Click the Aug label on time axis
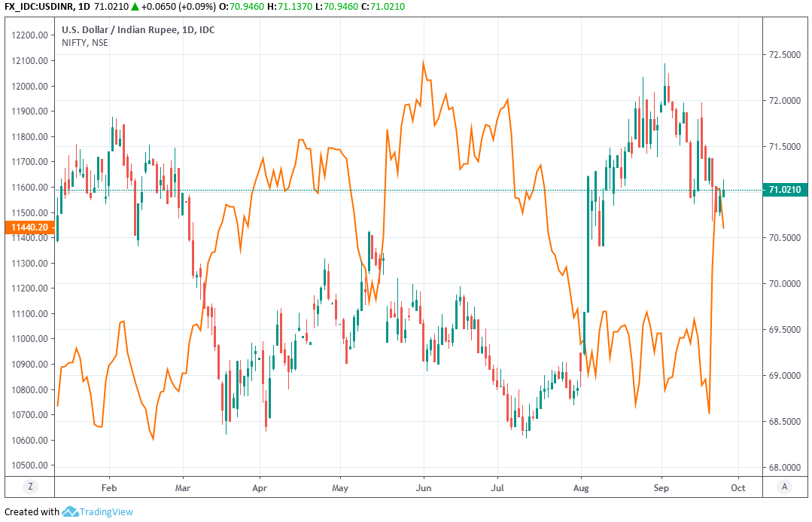The height and width of the screenshot is (522, 812). (582, 487)
